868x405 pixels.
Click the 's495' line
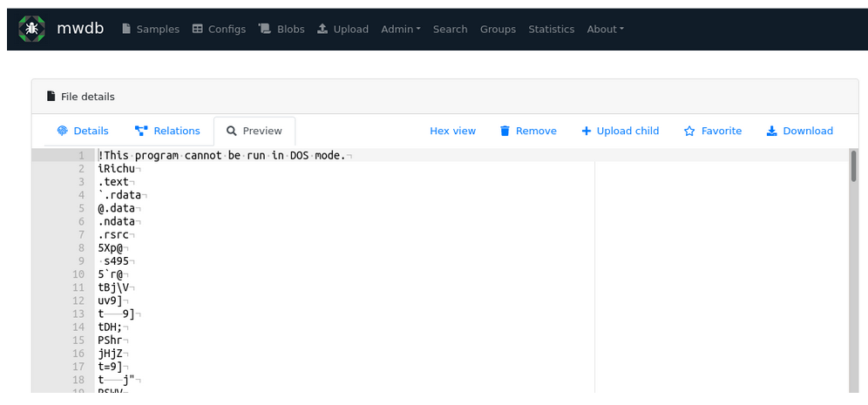[116, 261]
